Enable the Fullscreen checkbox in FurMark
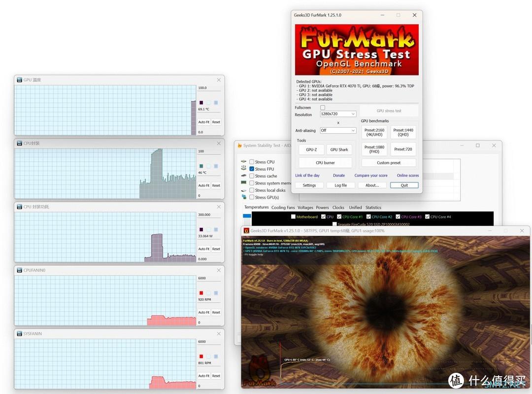This screenshot has height=394, width=532. pos(323,107)
